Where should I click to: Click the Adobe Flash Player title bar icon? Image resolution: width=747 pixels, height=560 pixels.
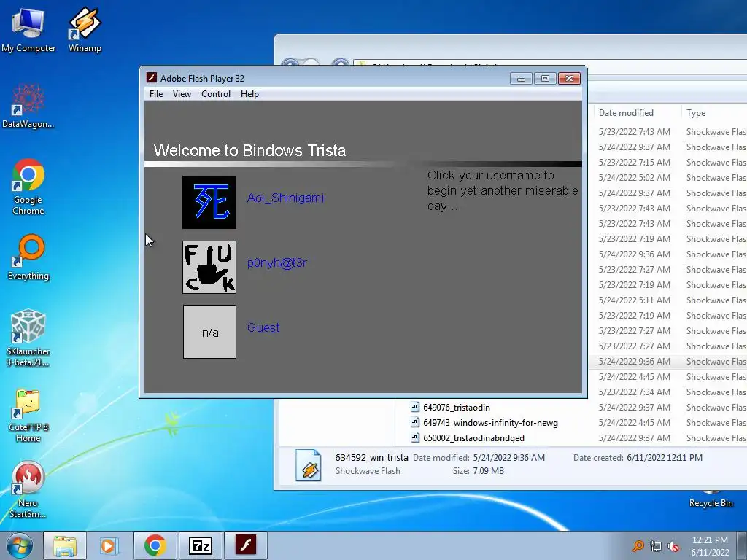click(152, 77)
